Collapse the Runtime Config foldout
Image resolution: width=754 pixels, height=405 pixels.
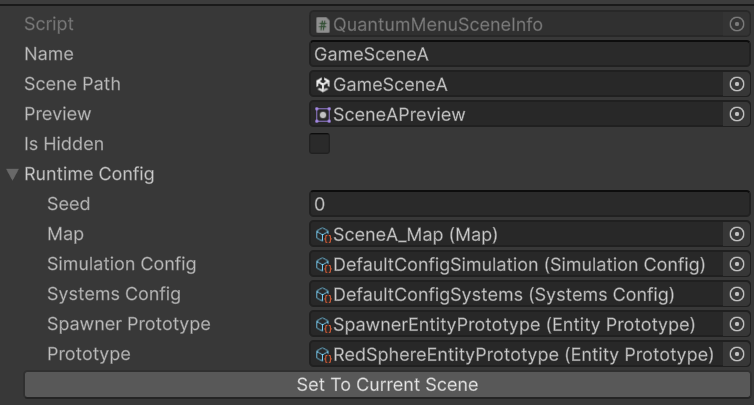pos(13,174)
